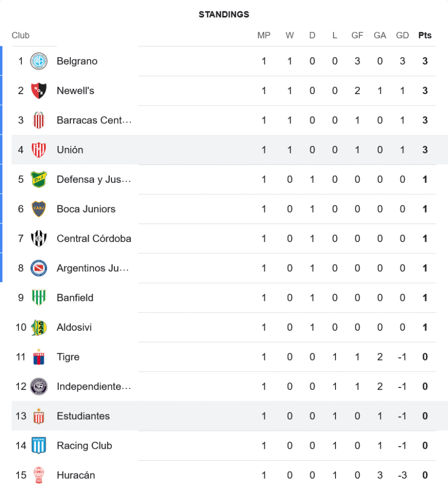
Task: Click the Banfield striped crest icon
Action: point(39,298)
